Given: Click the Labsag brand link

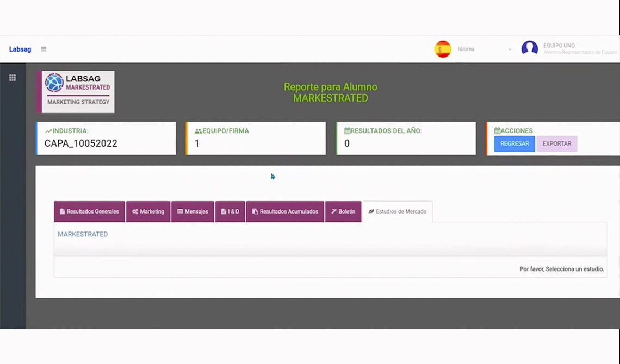Looking at the screenshot, I should point(20,49).
